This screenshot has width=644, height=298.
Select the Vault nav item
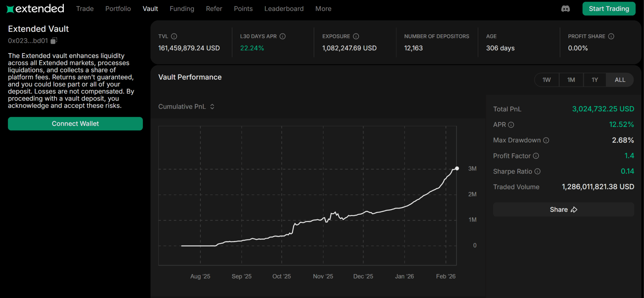click(150, 9)
